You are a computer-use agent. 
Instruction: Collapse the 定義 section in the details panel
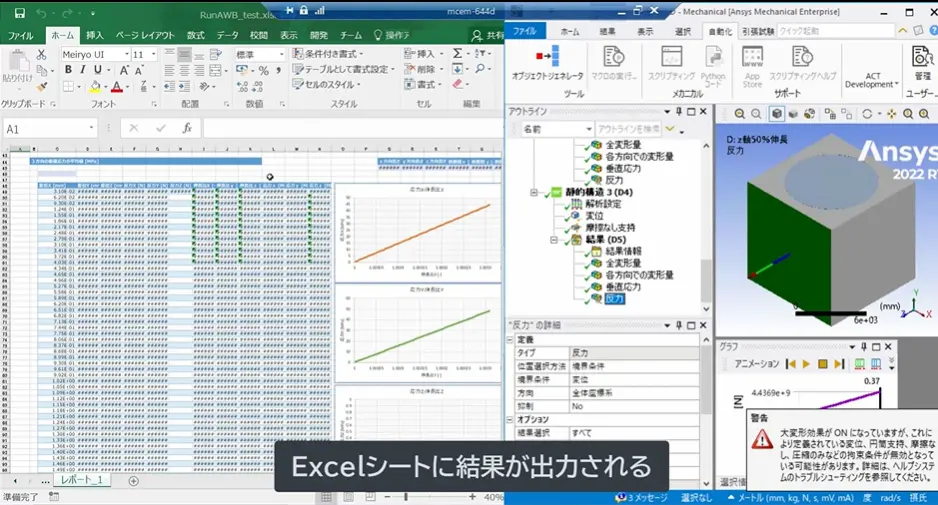click(510, 340)
